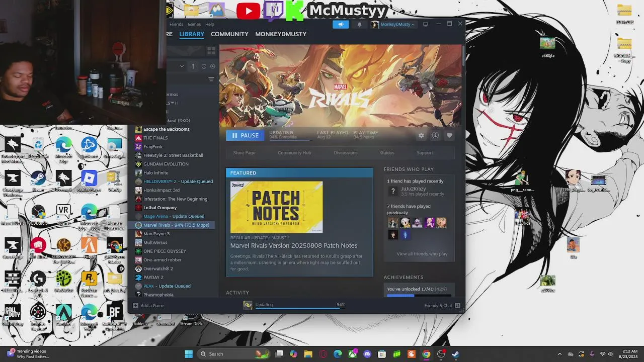Open Google Chrome from taskbar
The width and height of the screenshot is (644, 362).
pyautogui.click(x=426, y=354)
